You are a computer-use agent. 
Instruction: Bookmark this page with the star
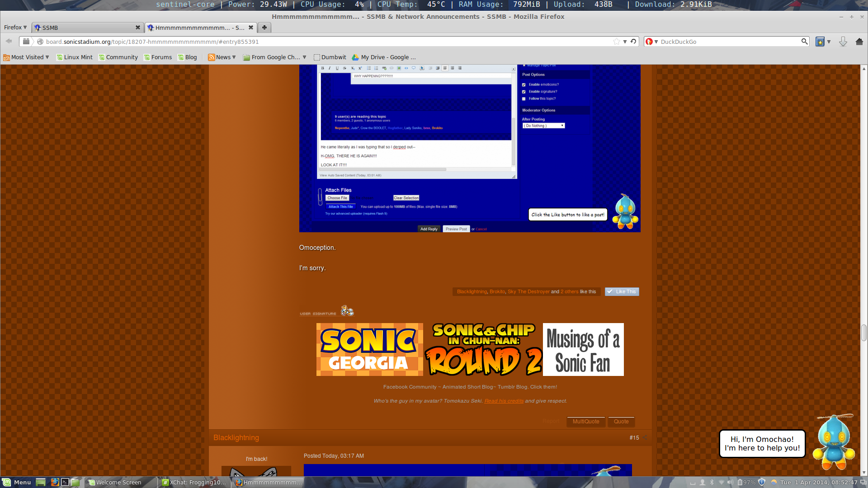click(617, 42)
